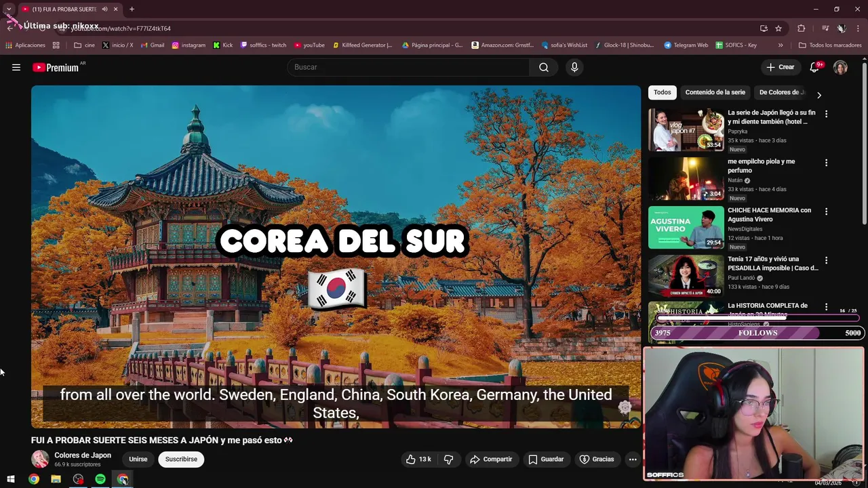Open options for me empilcho piola video

click(x=826, y=163)
